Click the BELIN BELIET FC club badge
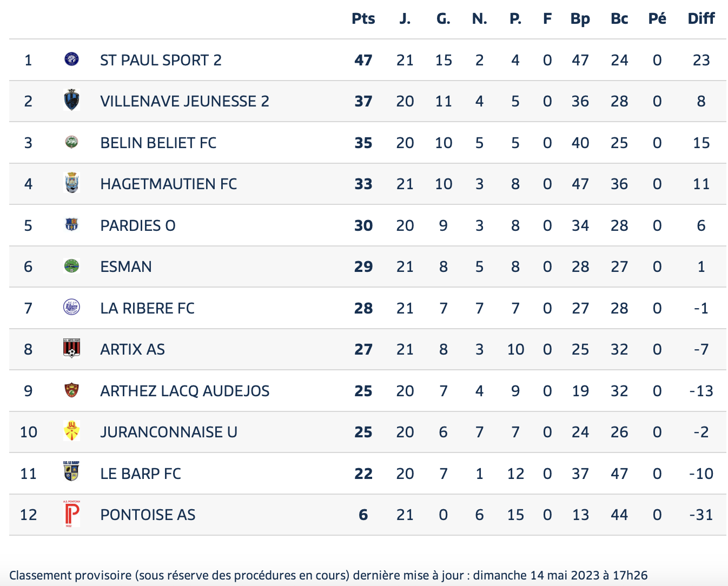This screenshot has height=586, width=728. click(x=71, y=142)
